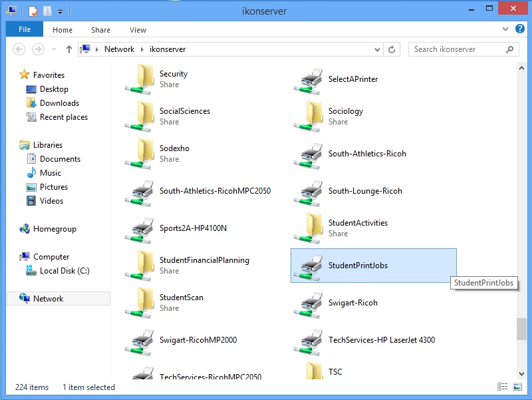Expand the ribbon with the chevron arrow

(x=503, y=30)
